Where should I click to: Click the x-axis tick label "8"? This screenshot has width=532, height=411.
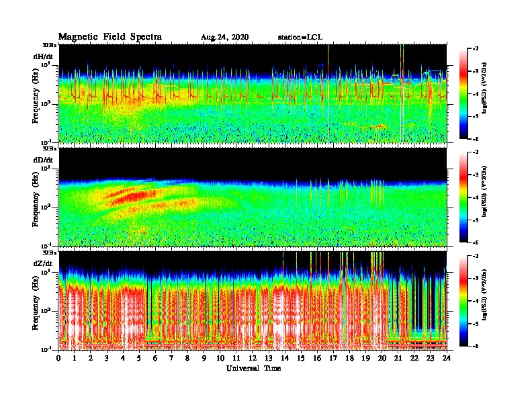[187, 358]
